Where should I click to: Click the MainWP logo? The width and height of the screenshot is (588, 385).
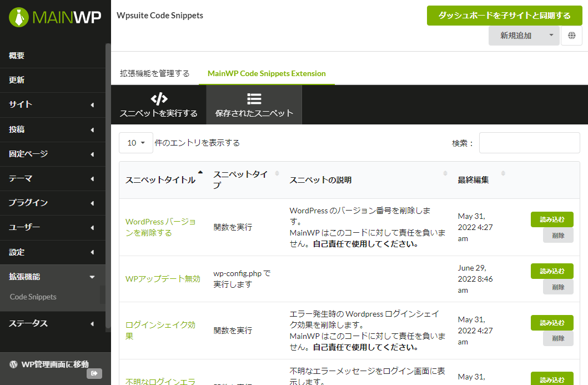click(x=55, y=17)
